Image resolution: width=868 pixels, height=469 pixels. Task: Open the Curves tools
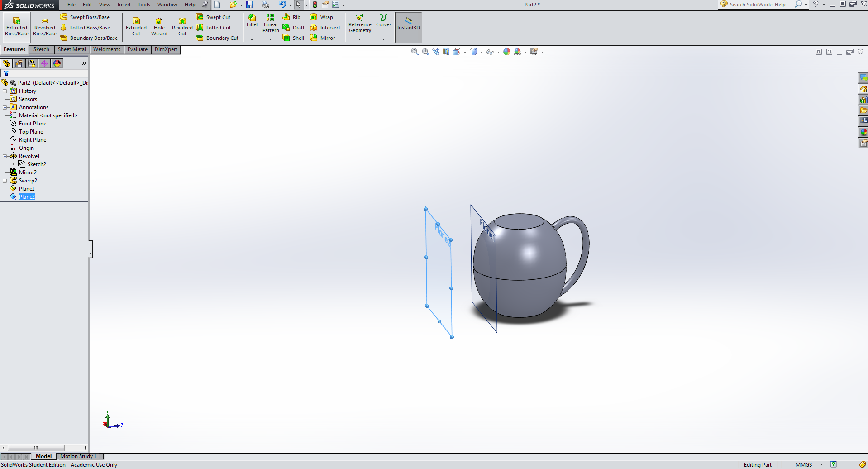(x=383, y=21)
